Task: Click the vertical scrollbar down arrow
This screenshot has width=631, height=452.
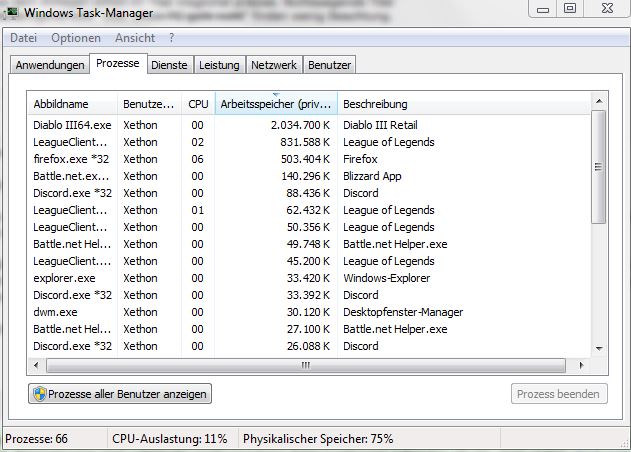Action: point(599,349)
